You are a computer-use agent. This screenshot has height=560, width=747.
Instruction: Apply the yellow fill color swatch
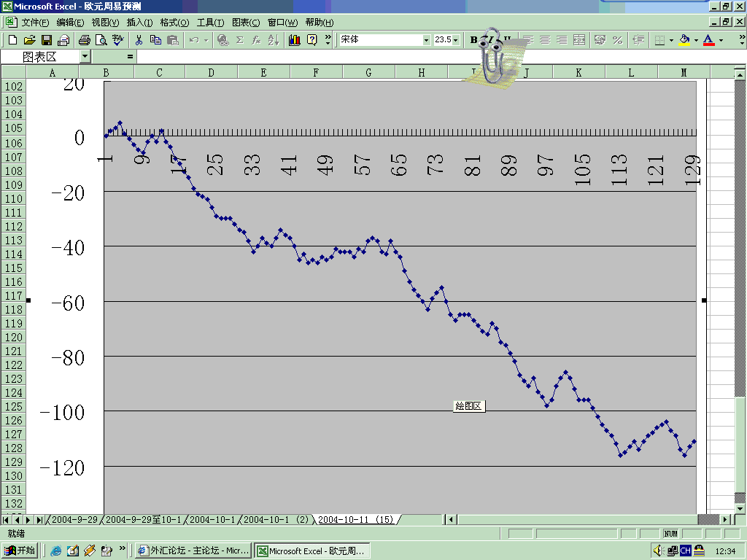684,40
